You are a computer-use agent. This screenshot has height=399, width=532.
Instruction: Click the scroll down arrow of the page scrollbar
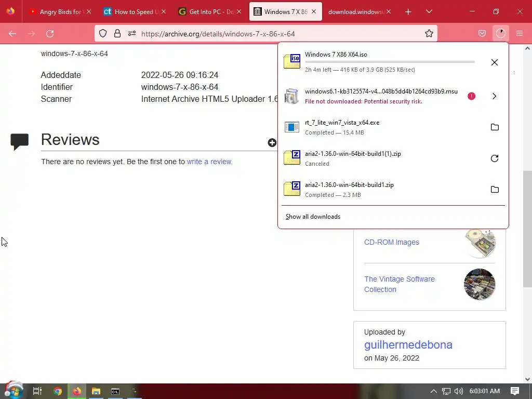point(527,379)
